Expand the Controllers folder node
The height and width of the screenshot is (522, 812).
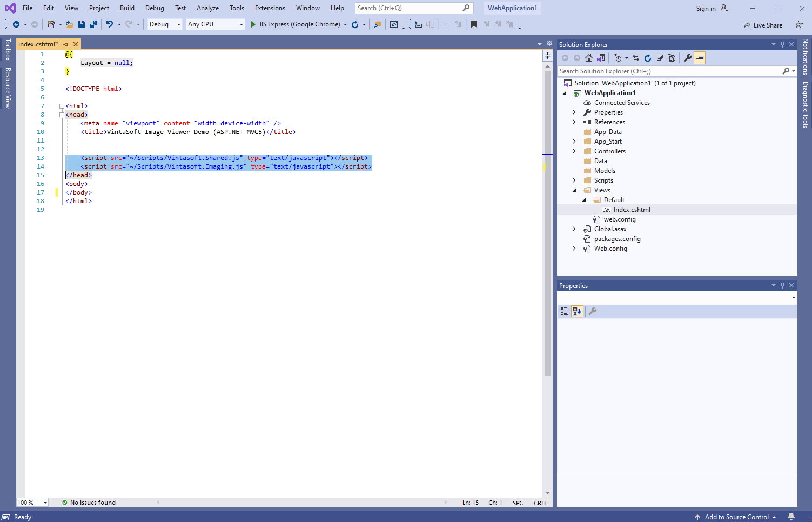click(574, 151)
